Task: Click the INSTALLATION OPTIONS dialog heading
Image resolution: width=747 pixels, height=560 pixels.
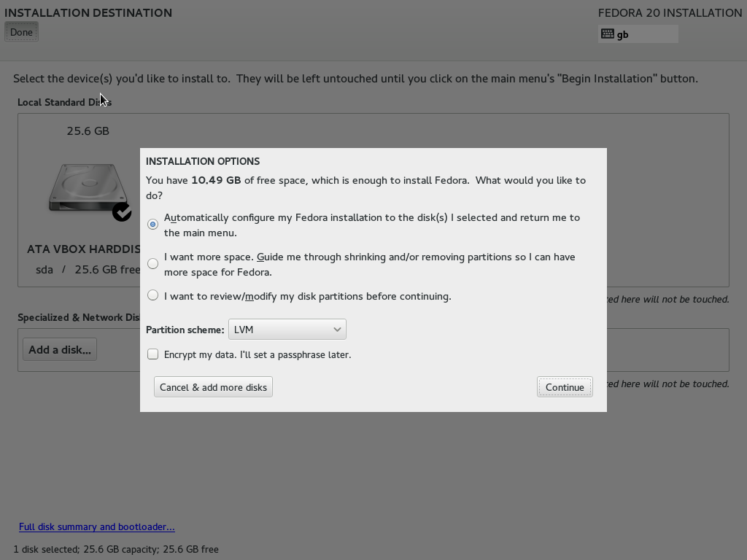Action: pyautogui.click(x=203, y=161)
